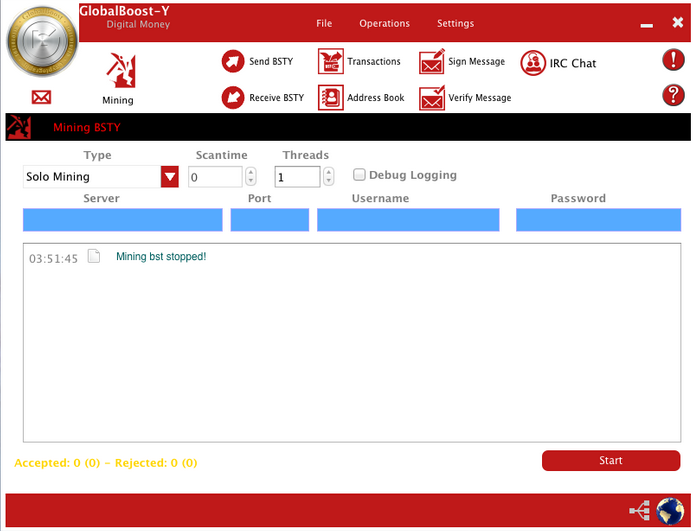Screen dimensions: 695x531
Task: Click into the Threads number field
Action: [x=297, y=177]
